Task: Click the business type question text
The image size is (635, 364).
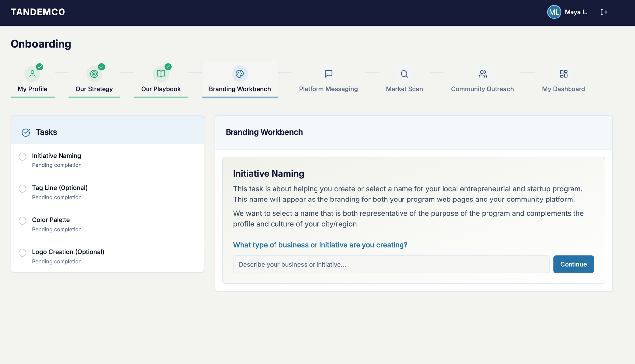Action: click(320, 245)
